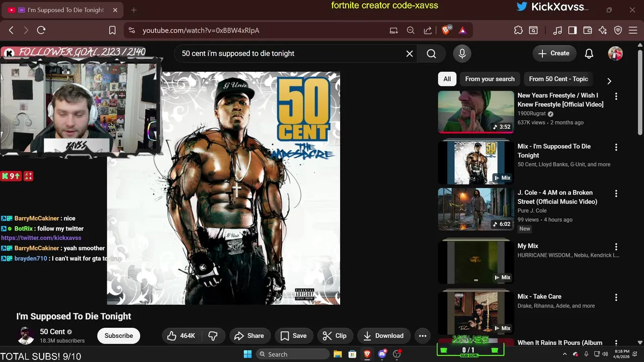Open the 50 Cent channel name link
The image size is (644, 362).
[x=52, y=332]
